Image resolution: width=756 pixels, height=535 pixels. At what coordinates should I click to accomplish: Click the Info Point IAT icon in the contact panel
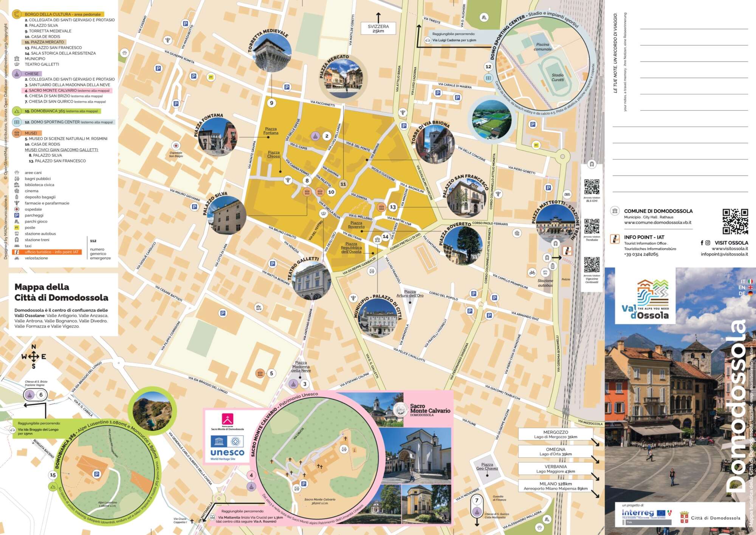click(615, 239)
